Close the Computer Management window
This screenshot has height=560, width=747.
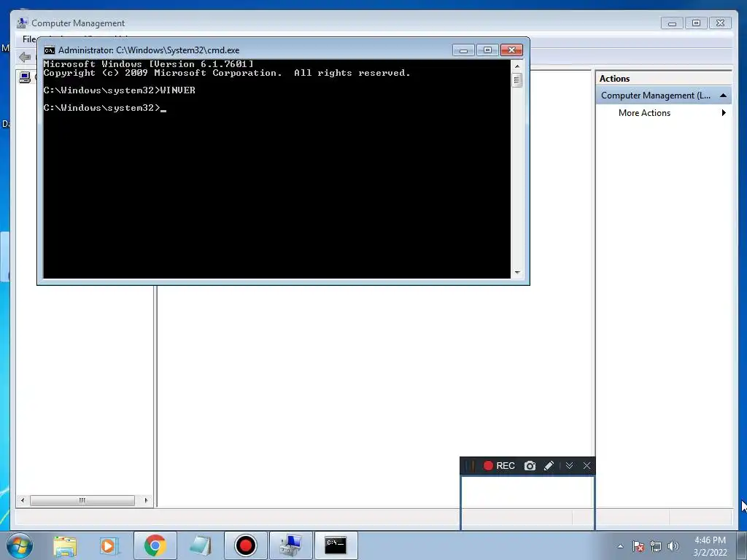(720, 23)
